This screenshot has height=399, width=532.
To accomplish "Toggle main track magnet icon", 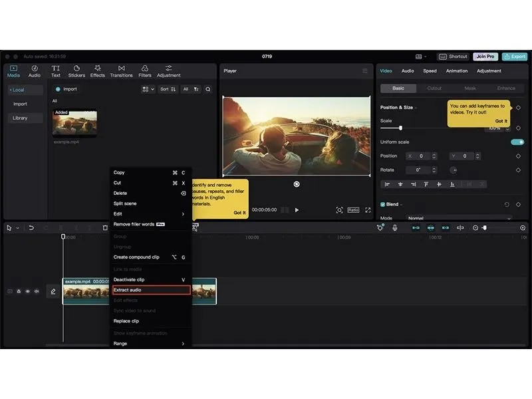I will pyautogui.click(x=416, y=227).
